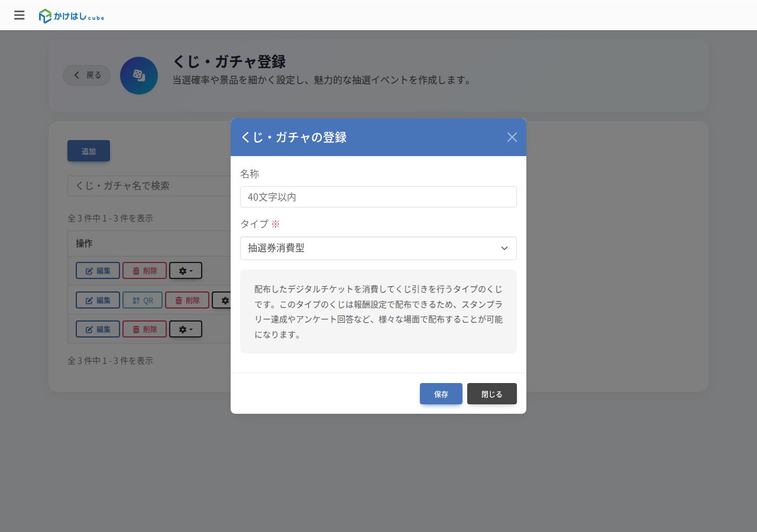Screen dimensions: 757x532
Task: Click 削除 in the row with the QR button
Action: tap(187, 300)
